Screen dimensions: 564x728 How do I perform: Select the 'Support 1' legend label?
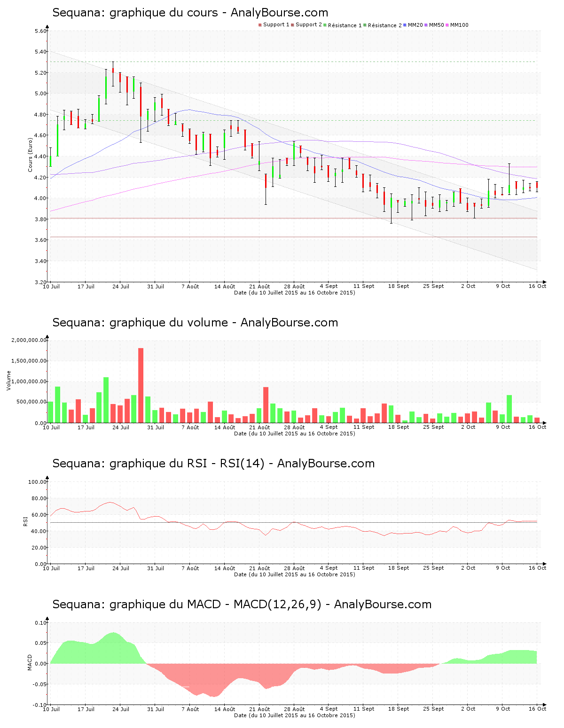click(x=276, y=25)
